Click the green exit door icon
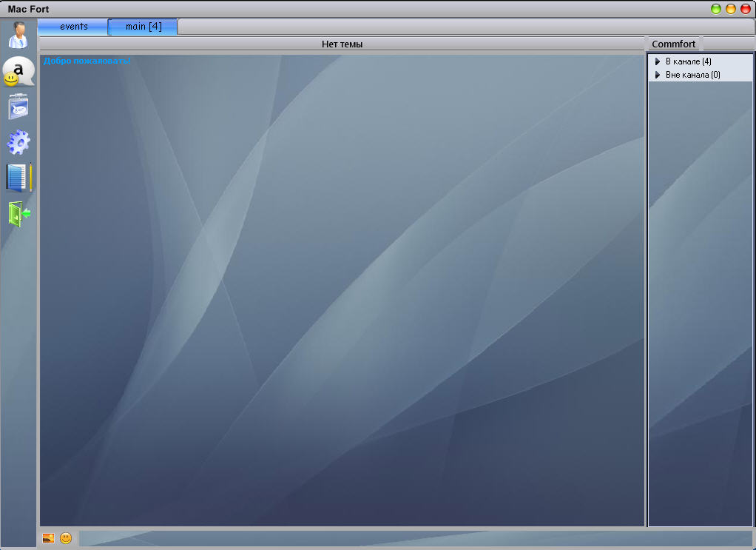The width and height of the screenshot is (756, 550). pos(19,214)
